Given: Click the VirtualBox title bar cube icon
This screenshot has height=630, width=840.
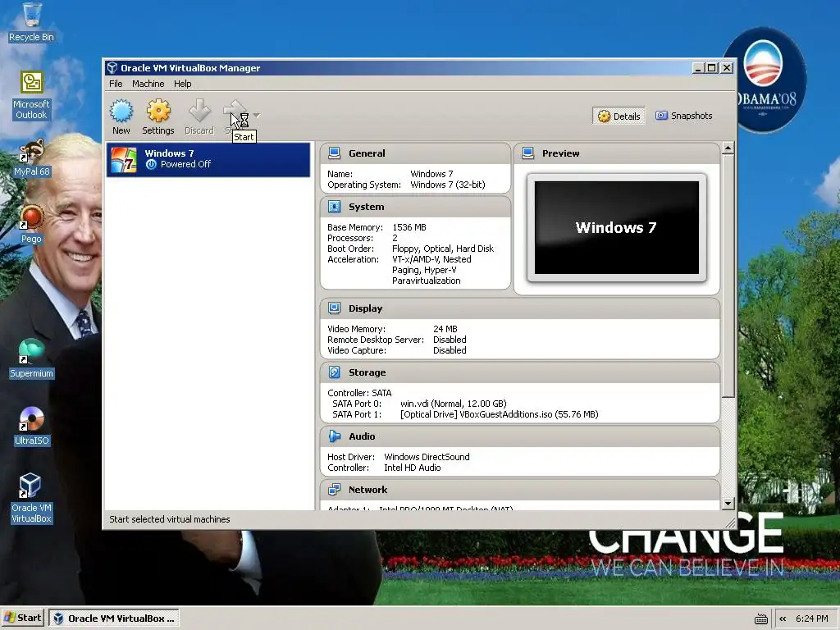Looking at the screenshot, I should point(112,68).
